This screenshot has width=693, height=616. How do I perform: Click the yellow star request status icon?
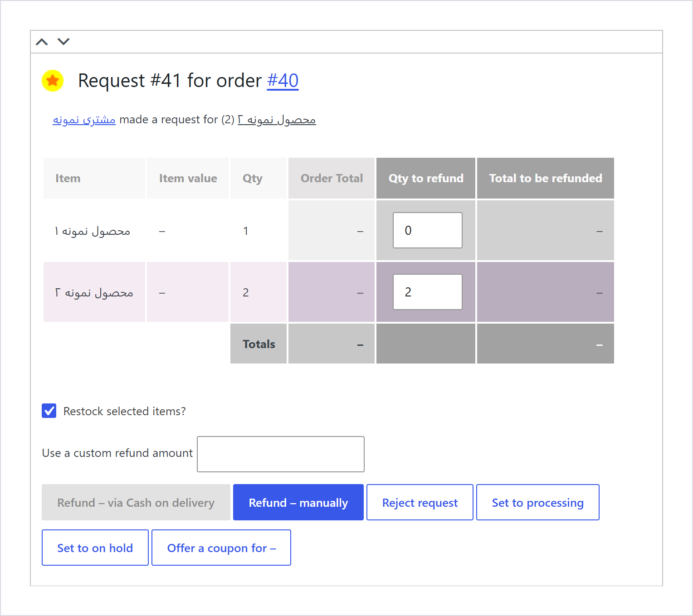pyautogui.click(x=53, y=81)
